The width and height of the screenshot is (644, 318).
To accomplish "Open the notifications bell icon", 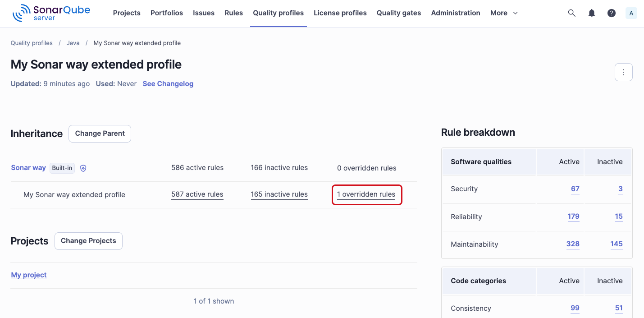I will tap(592, 13).
